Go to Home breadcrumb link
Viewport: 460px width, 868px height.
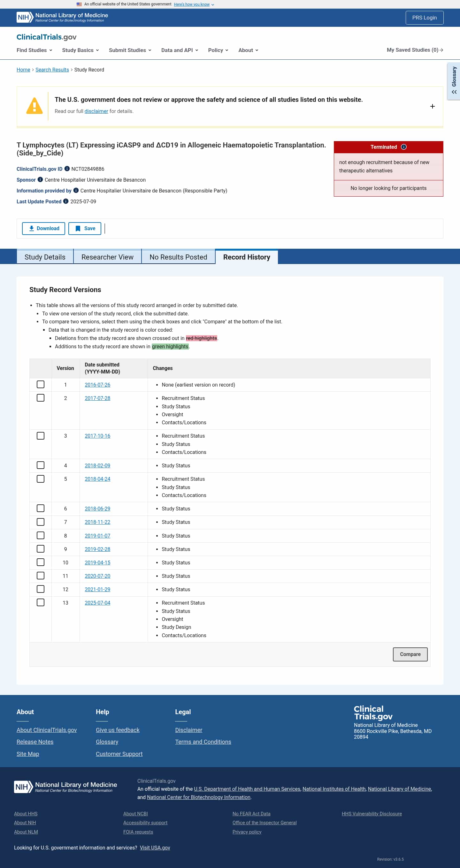tap(23, 70)
